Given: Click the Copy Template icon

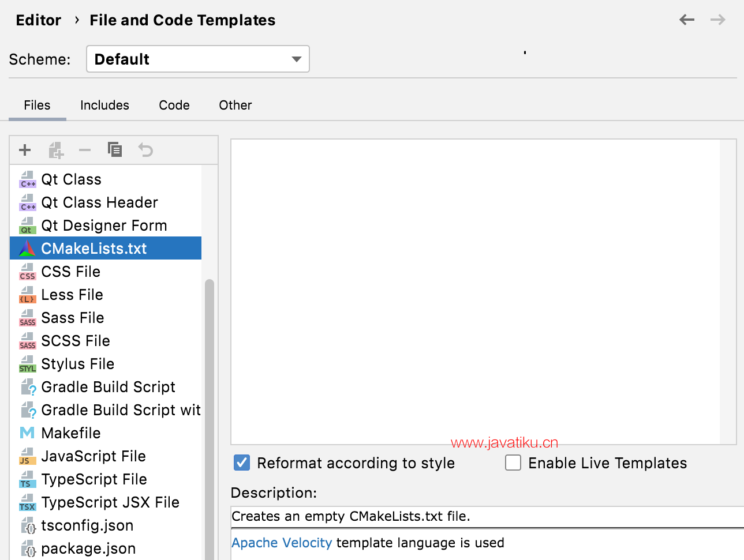Looking at the screenshot, I should [115, 150].
